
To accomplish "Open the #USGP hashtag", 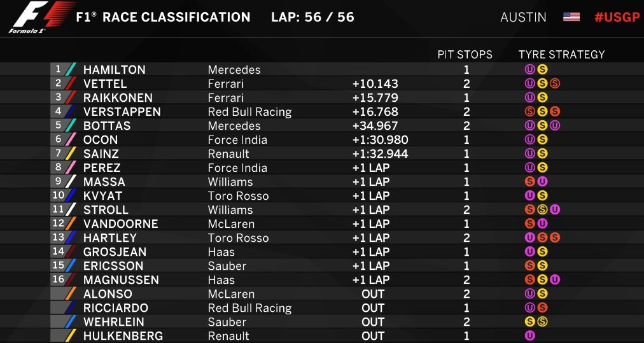I will coord(617,17).
